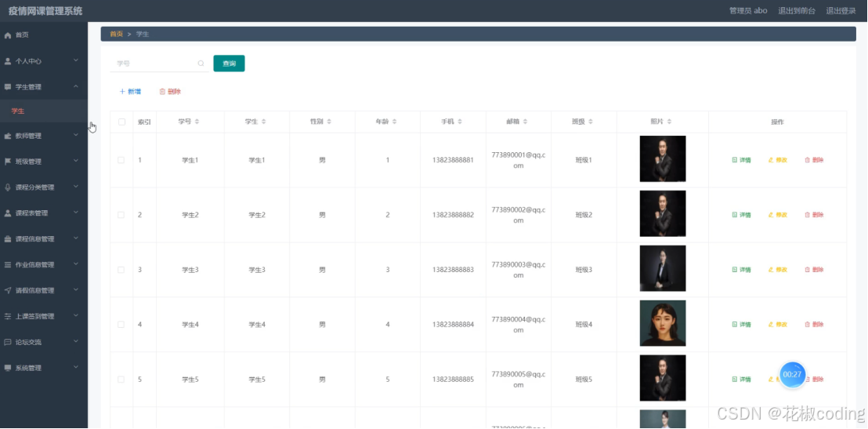868x429 pixels.
Task: Click the home icon beside 首页 in sidebar
Action: (8, 35)
